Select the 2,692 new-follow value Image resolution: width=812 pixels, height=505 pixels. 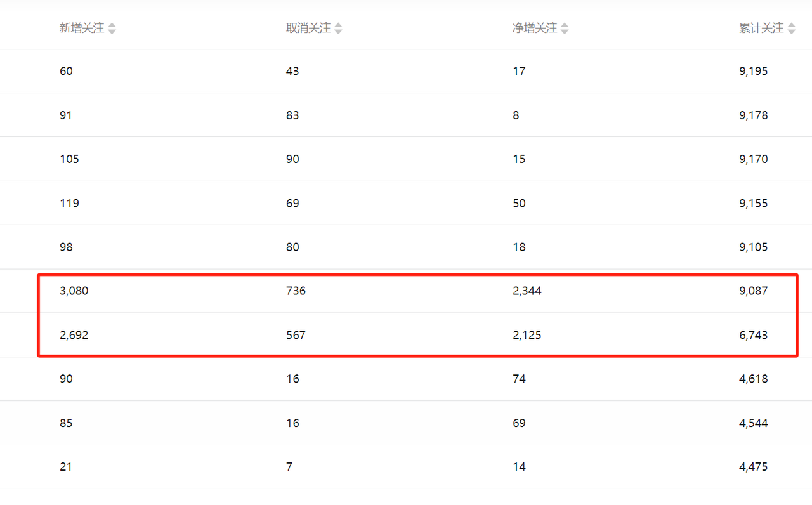click(74, 335)
